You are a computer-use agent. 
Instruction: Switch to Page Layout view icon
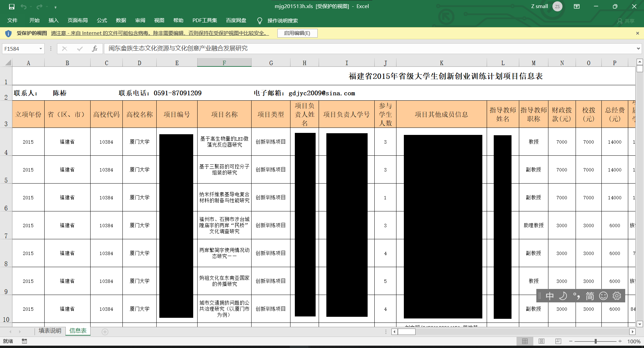(x=541, y=341)
